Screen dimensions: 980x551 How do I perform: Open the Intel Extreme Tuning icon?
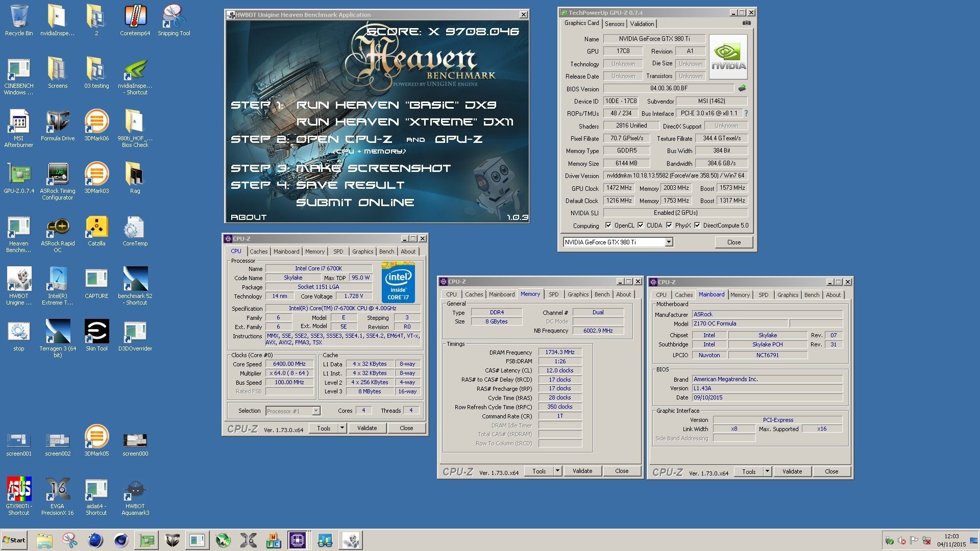pos(58,287)
